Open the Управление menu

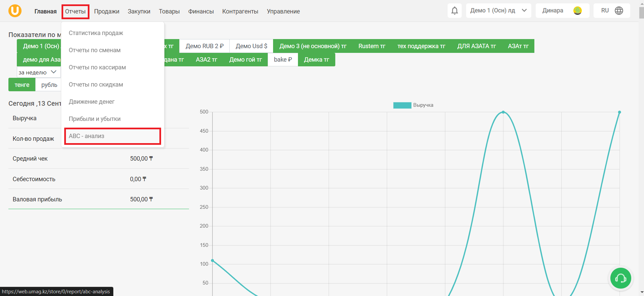coord(283,11)
